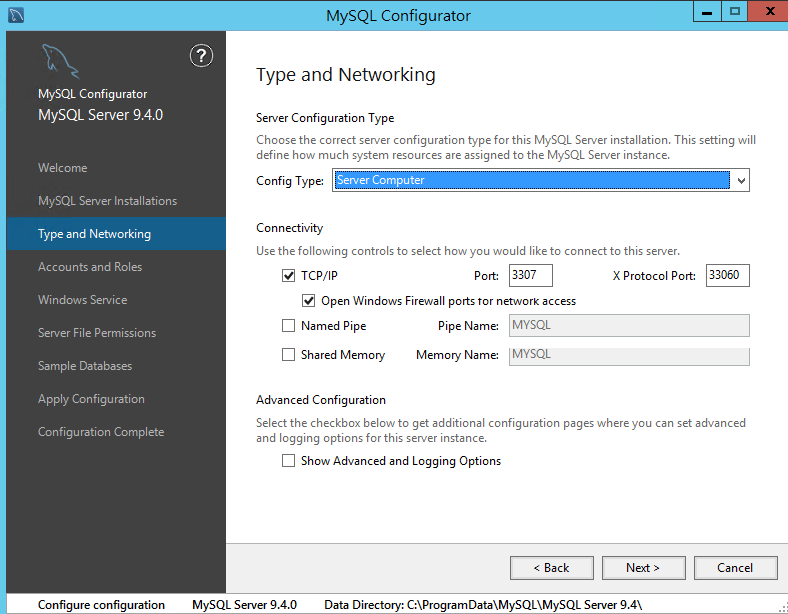Click the Next button
The height and width of the screenshot is (614, 788).
(x=644, y=568)
